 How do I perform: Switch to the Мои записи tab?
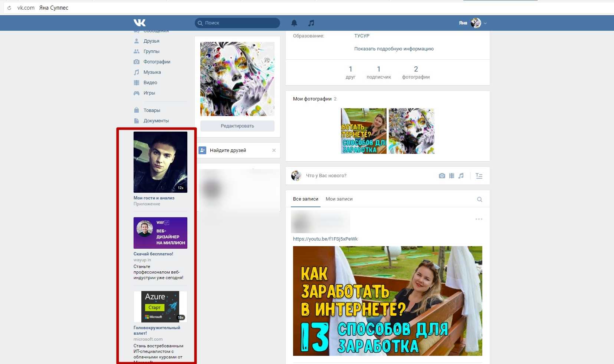coord(339,199)
